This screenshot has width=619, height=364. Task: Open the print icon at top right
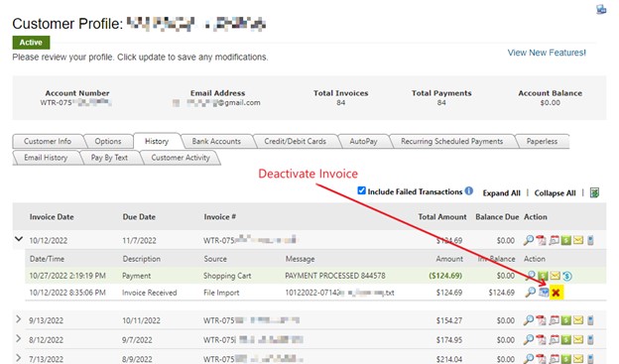click(x=601, y=9)
